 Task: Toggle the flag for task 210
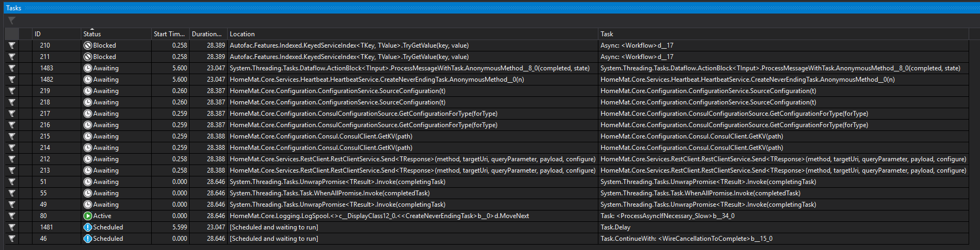12,45
